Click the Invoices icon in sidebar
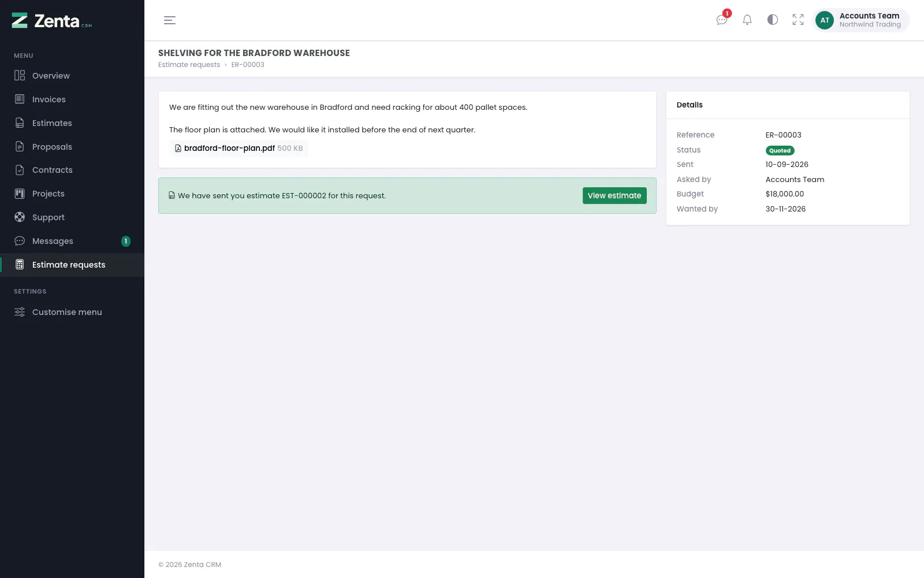This screenshot has height=578, width=924. point(20,99)
